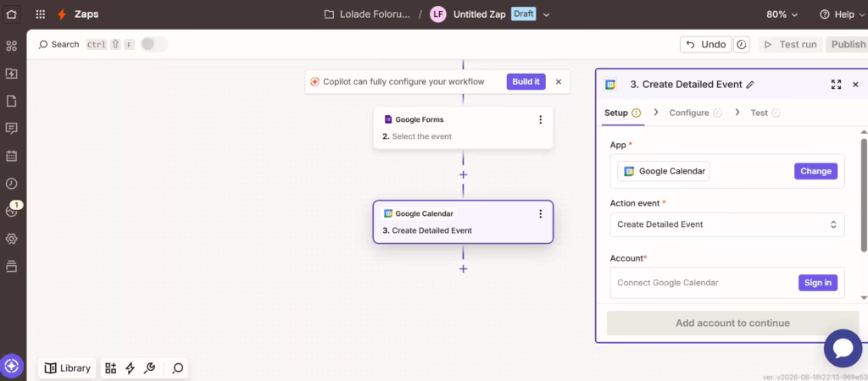
Task: Select the Google Forms step card
Action: click(x=464, y=128)
